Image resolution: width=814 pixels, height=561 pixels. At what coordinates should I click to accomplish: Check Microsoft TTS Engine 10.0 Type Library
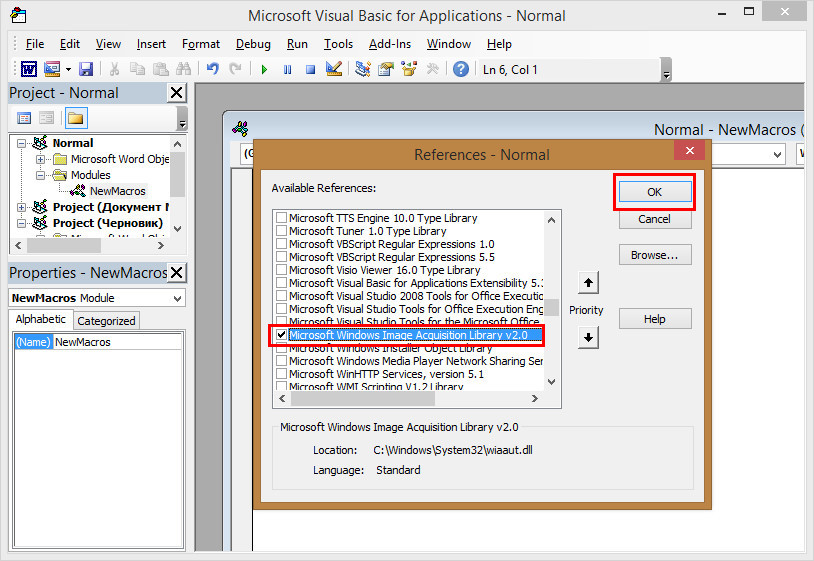pyautogui.click(x=281, y=217)
